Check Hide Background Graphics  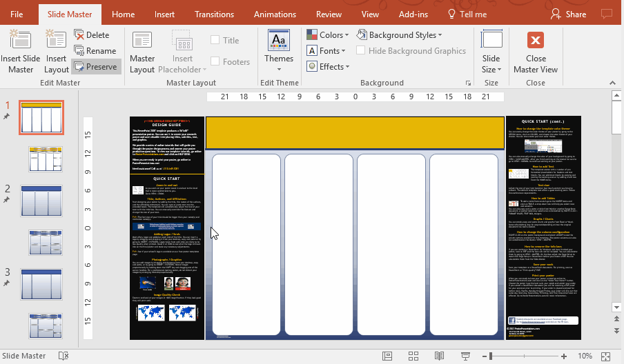(360, 50)
